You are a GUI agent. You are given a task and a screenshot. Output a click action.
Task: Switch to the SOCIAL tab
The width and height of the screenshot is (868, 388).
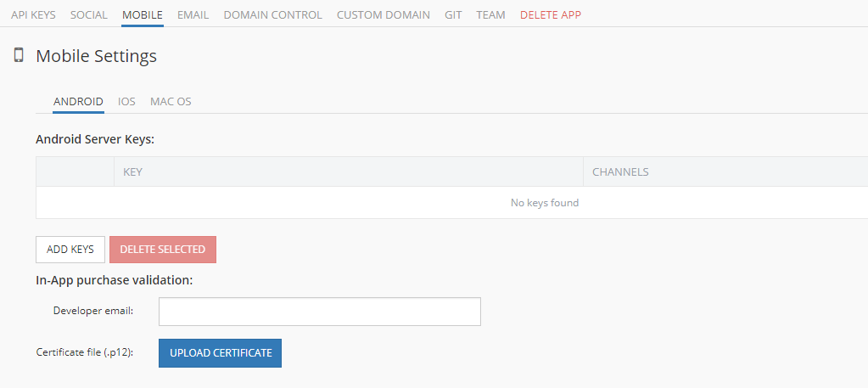coord(88,15)
